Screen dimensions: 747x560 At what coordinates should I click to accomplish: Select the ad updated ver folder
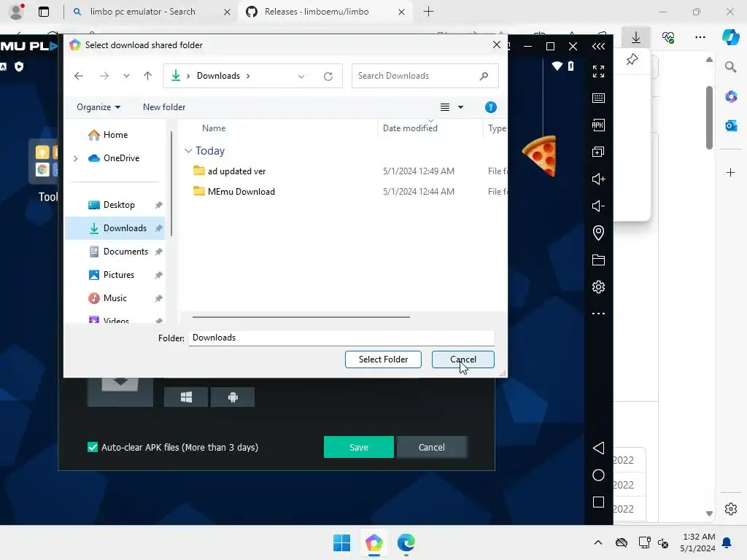236,171
